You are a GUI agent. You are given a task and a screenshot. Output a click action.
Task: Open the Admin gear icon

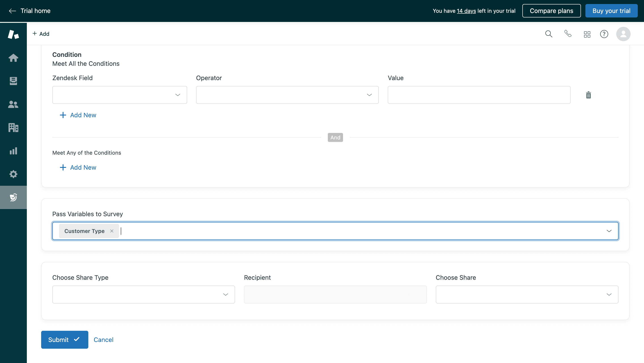pyautogui.click(x=13, y=174)
